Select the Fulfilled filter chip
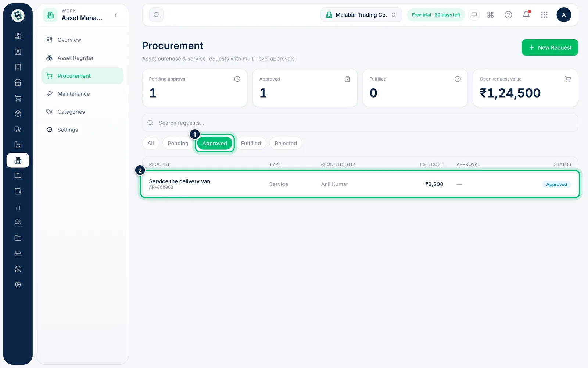 [251, 143]
